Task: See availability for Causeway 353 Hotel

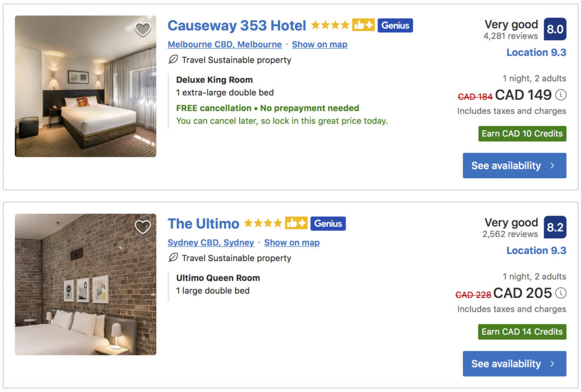Action: [x=514, y=165]
